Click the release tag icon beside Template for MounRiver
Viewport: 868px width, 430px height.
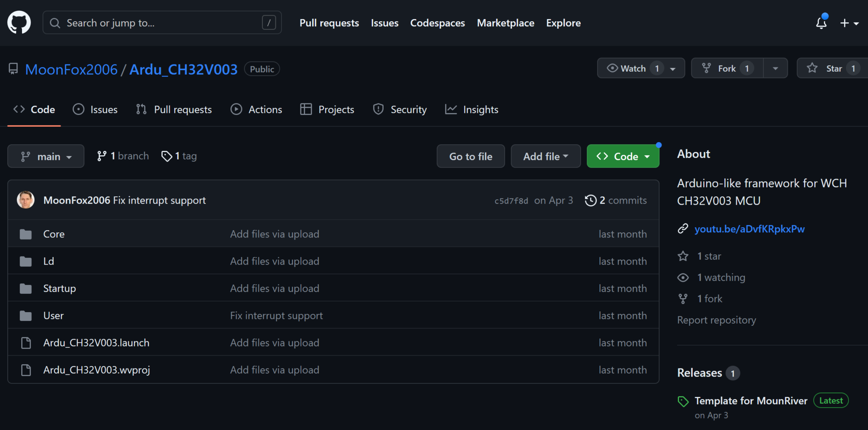tap(683, 401)
